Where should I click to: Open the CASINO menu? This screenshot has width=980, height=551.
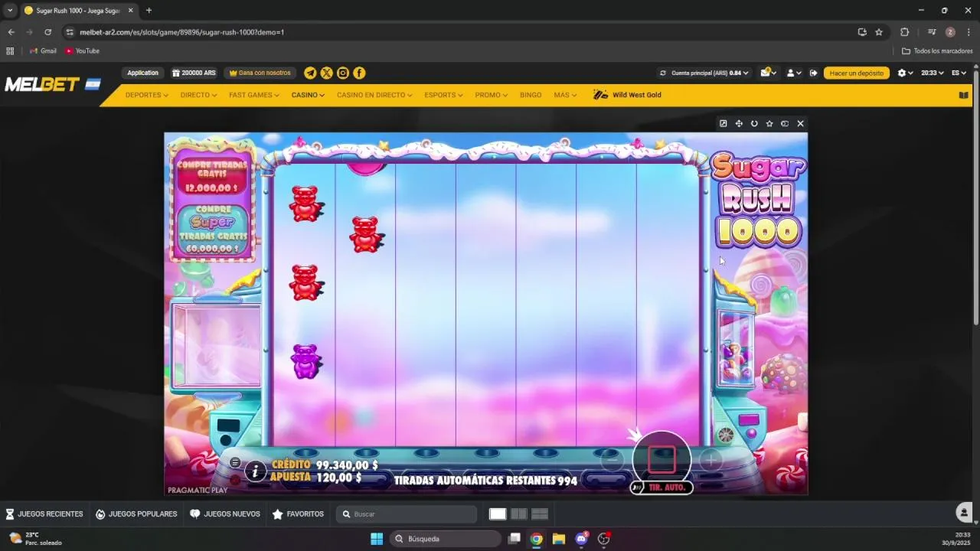pos(308,95)
